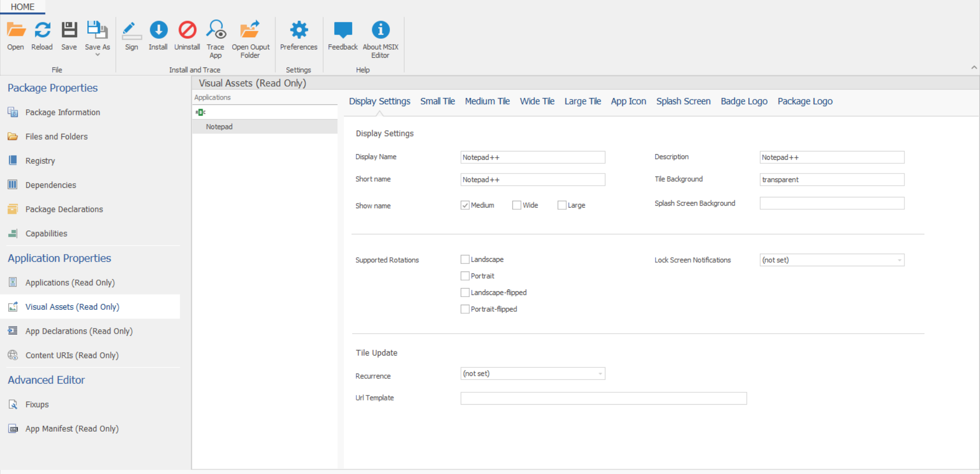The height and width of the screenshot is (474, 980).
Task: Open the Recurrence dropdown
Action: [533, 373]
